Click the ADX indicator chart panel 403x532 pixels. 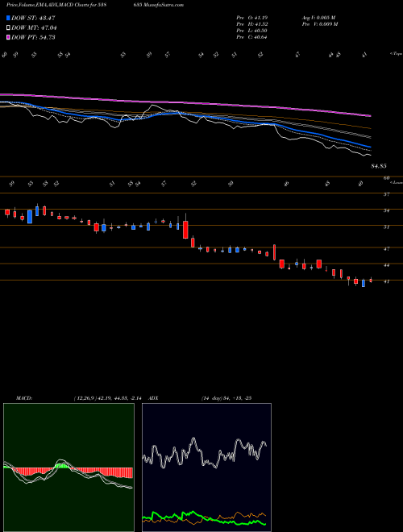click(x=206, y=468)
